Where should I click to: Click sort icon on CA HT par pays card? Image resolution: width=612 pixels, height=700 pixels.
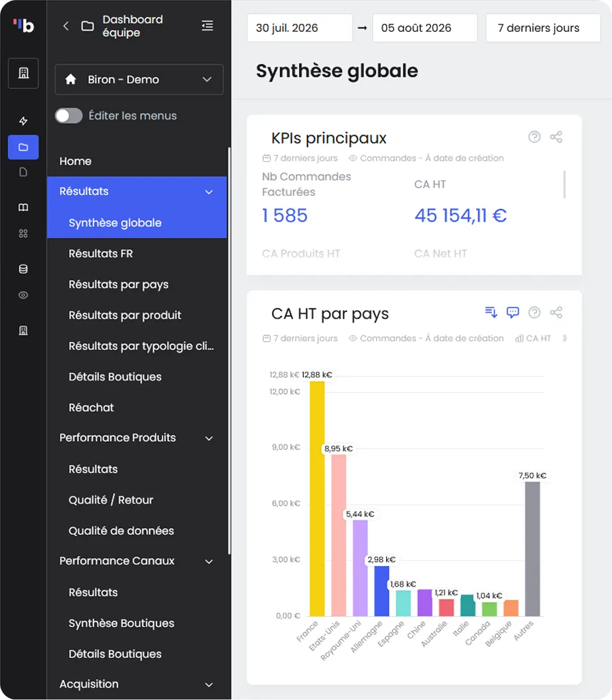[x=491, y=312]
